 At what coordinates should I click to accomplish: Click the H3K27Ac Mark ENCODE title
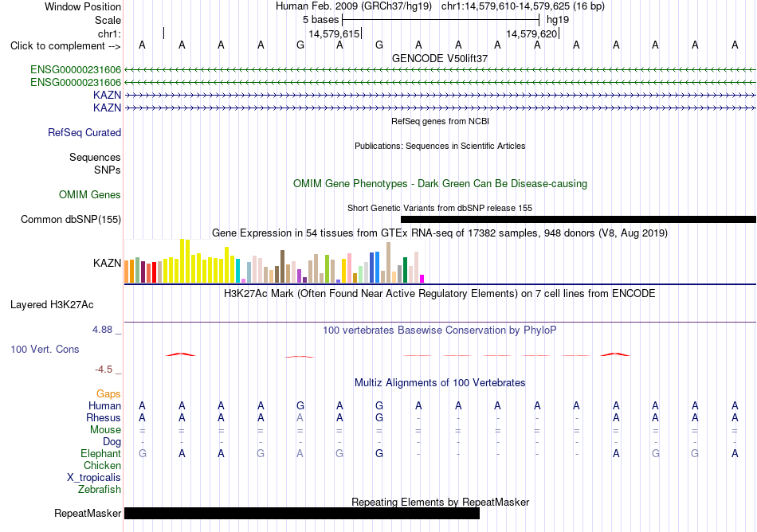point(440,294)
